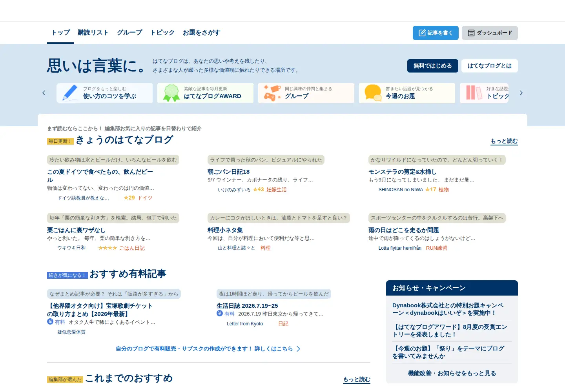Open article 朝ごパン日記18
565x392 pixels.
(229, 172)
